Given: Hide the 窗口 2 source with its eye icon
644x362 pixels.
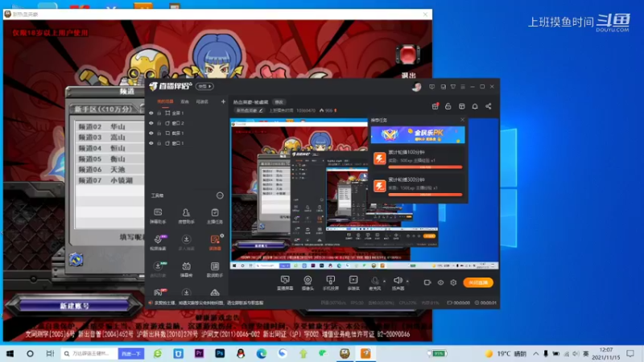Looking at the screenshot, I should [151, 123].
